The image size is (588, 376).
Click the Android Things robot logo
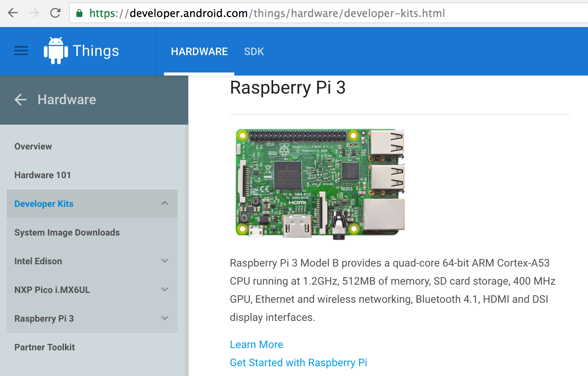[56, 51]
